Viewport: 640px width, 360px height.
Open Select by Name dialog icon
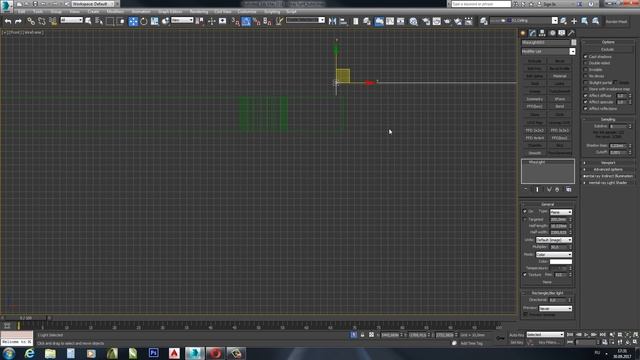coord(99,21)
